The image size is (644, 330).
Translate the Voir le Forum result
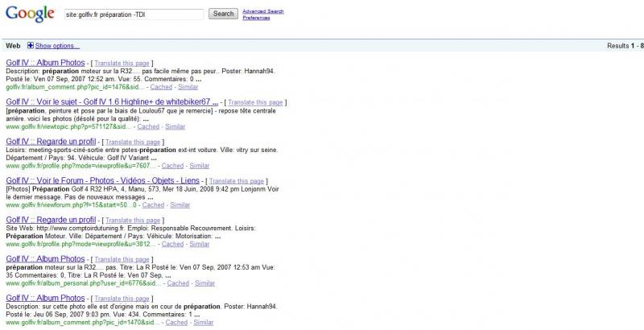click(x=237, y=181)
